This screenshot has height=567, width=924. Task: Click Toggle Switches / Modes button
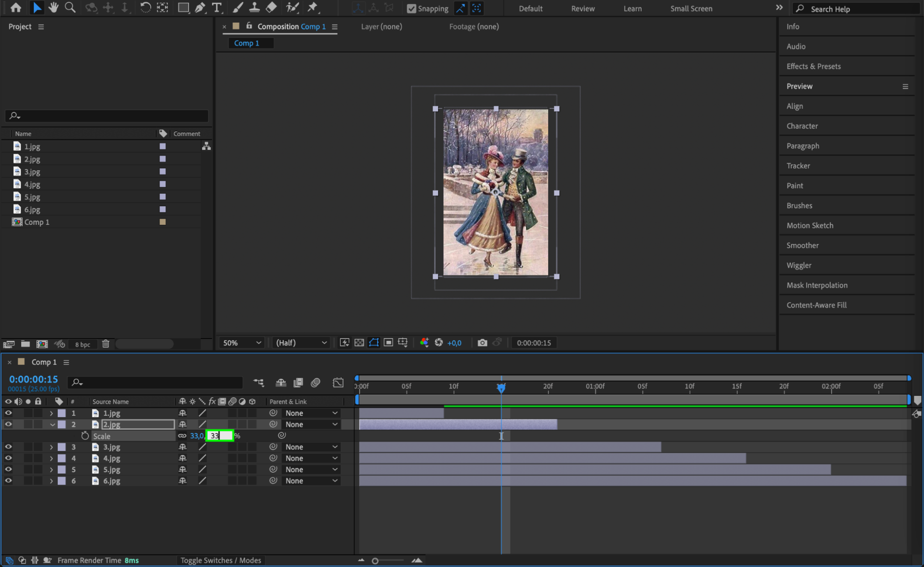220,560
